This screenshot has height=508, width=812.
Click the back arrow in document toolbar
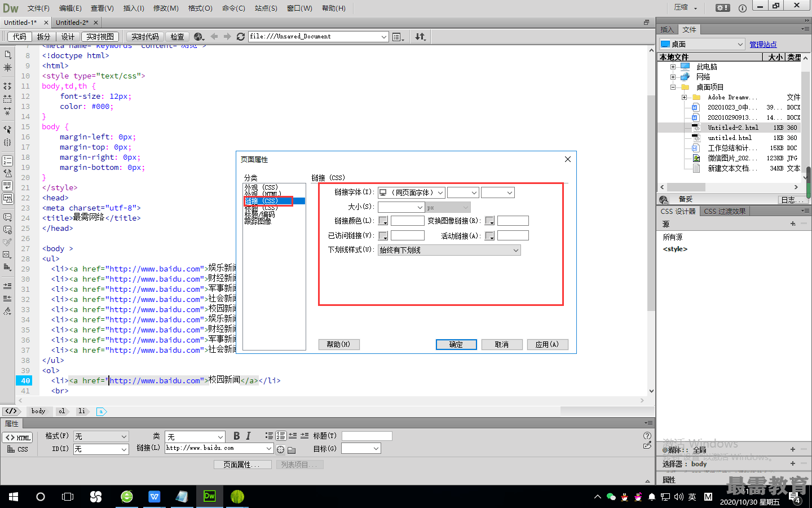(x=214, y=37)
